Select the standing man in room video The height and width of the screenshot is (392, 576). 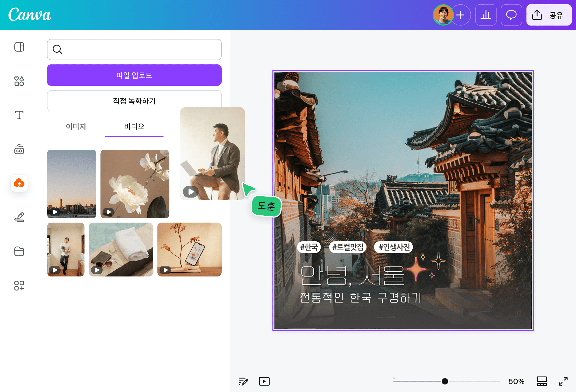pos(66,249)
